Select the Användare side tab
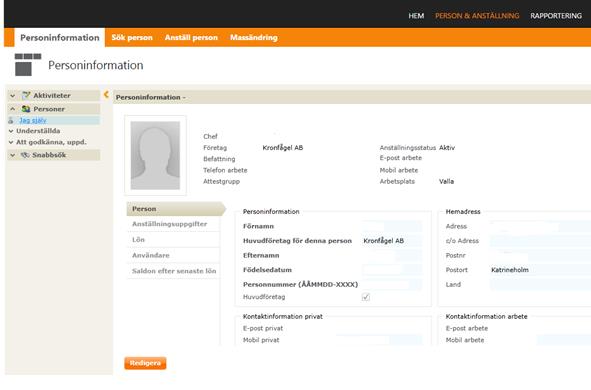 click(x=173, y=255)
